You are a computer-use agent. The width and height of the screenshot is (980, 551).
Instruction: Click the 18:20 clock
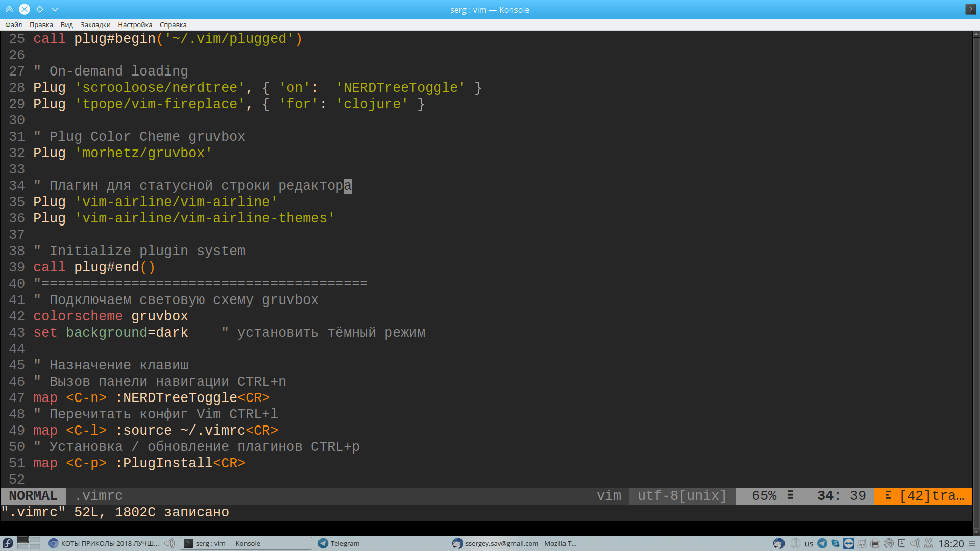(x=951, y=544)
